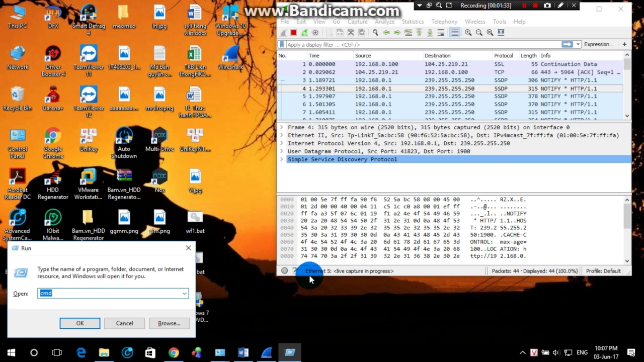Viewport: 644px width, 362px height.
Task: Open File Explorer from the taskbar
Action: coord(104,352)
